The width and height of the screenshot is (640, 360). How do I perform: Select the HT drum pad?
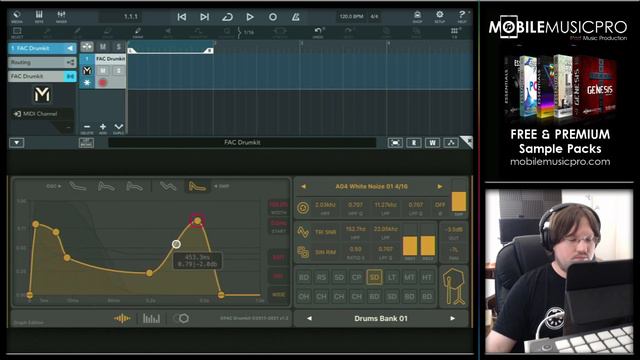pos(427,278)
